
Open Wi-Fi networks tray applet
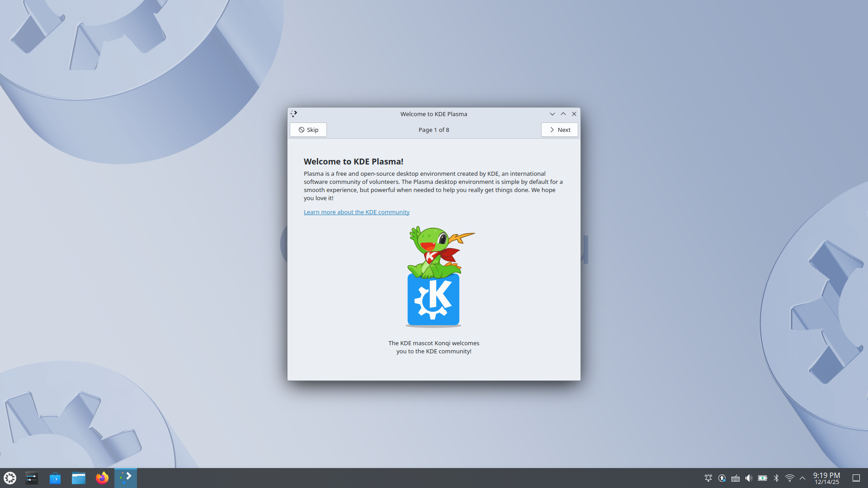790,478
